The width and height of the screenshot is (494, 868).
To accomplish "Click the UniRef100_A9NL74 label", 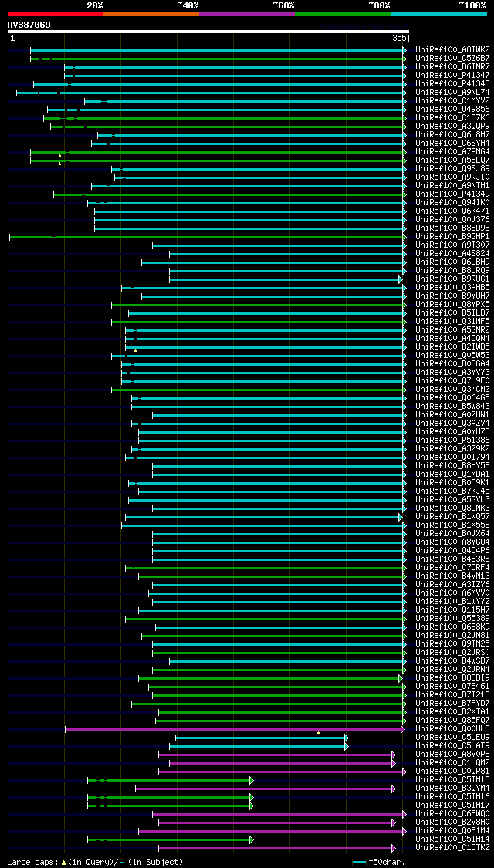I will 452,93.
